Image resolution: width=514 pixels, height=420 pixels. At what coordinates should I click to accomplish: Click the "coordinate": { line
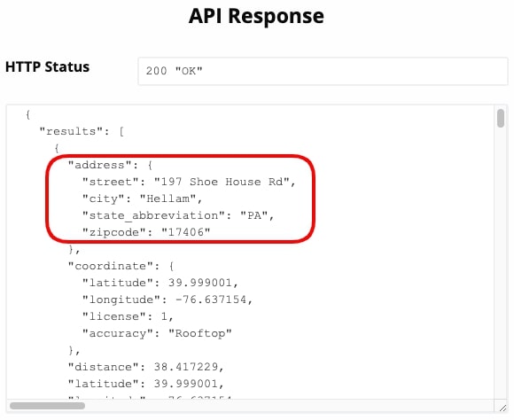tap(121, 266)
